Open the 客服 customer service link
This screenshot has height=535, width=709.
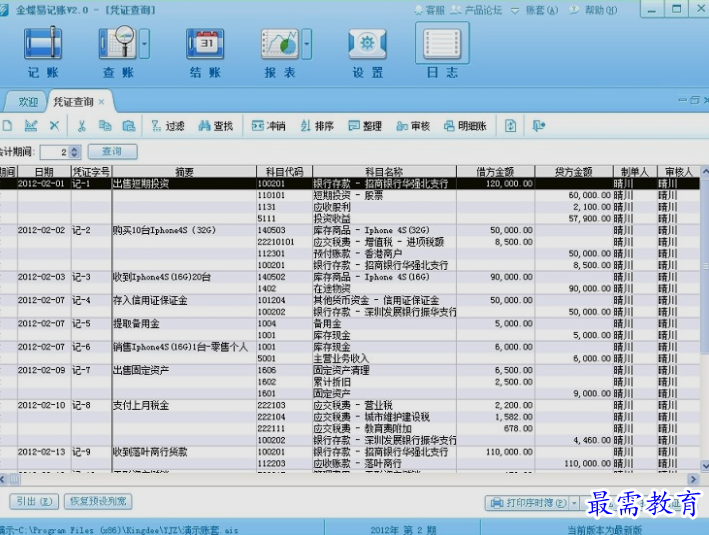[x=430, y=10]
